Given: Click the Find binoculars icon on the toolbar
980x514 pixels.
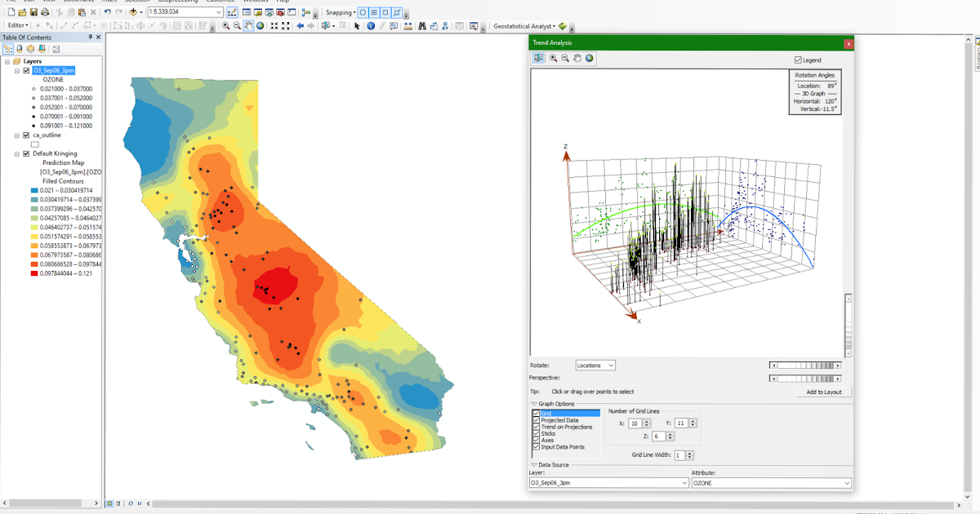Looking at the screenshot, I should click(422, 25).
